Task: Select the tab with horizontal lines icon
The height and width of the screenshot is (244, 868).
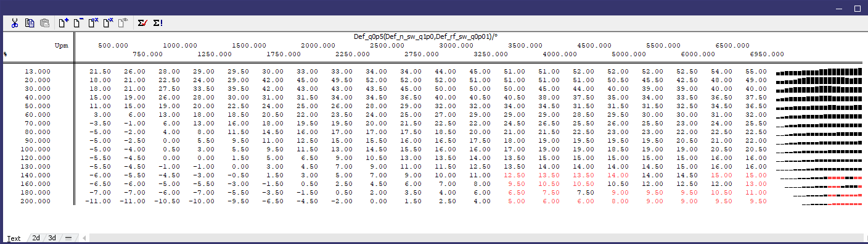Action: (68, 238)
